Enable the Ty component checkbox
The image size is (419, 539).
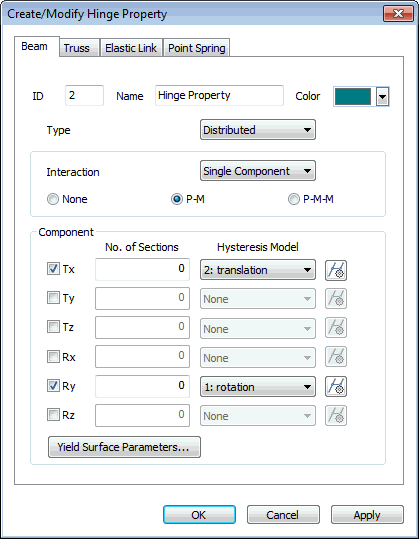(53, 297)
